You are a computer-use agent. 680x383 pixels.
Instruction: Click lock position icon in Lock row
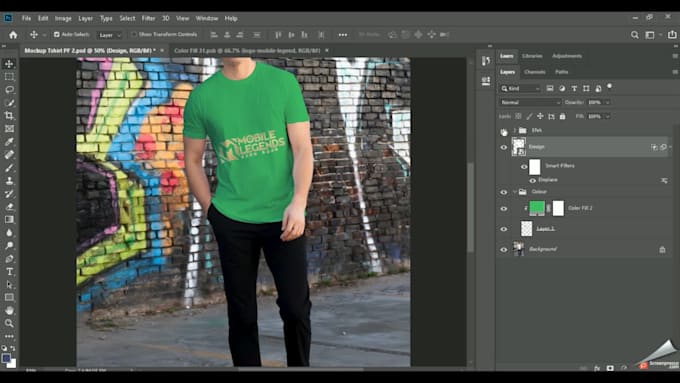click(540, 116)
